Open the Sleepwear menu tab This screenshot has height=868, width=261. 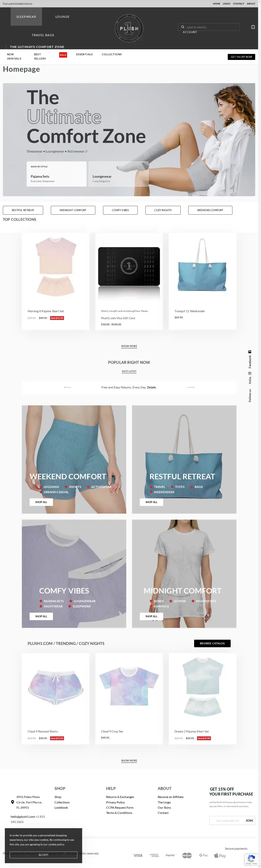click(26, 16)
